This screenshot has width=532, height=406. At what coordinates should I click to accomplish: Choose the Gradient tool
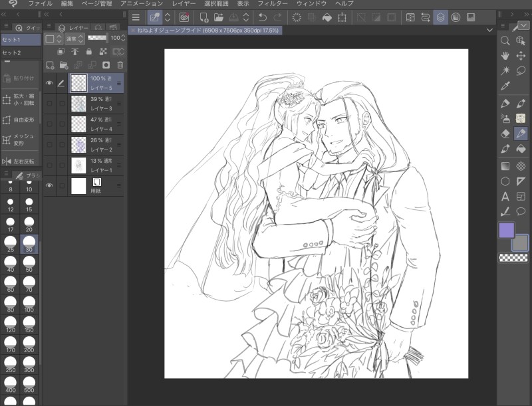coord(505,166)
